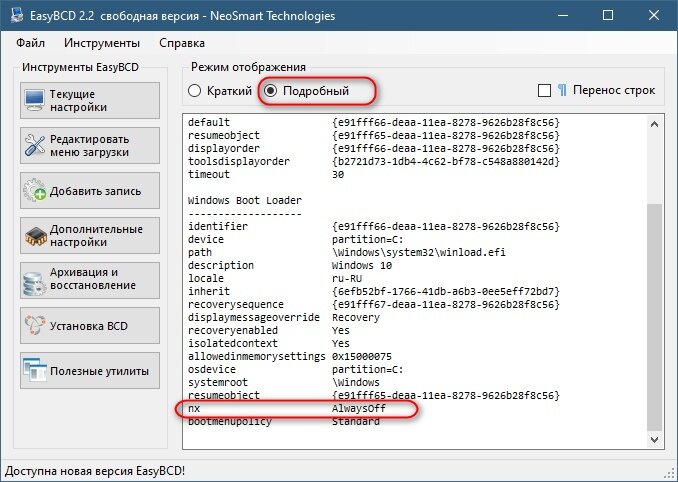
Task: Click the displaymessageoverride Recovery value
Action: click(x=355, y=318)
